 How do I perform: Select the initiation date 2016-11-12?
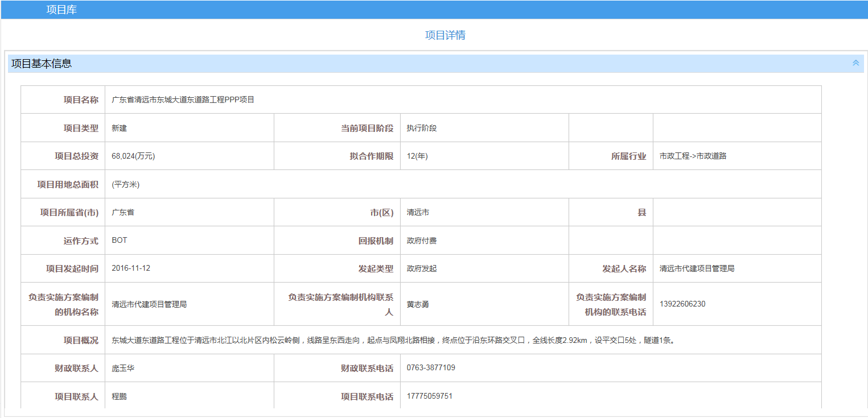point(131,268)
